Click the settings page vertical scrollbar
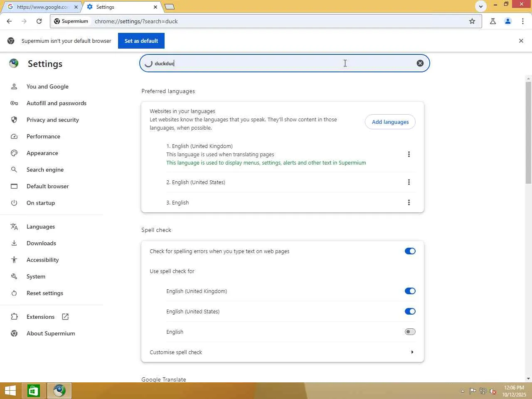The width and height of the screenshot is (532, 399). pyautogui.click(x=528, y=133)
